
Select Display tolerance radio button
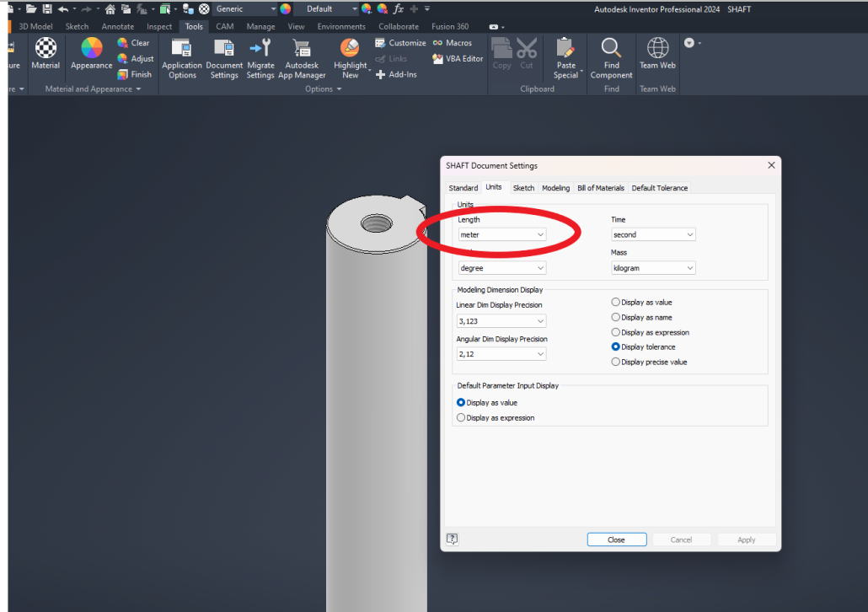click(615, 346)
